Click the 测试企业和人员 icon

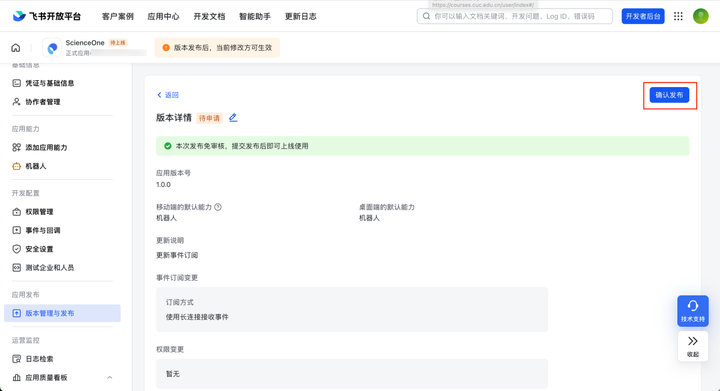tap(17, 268)
